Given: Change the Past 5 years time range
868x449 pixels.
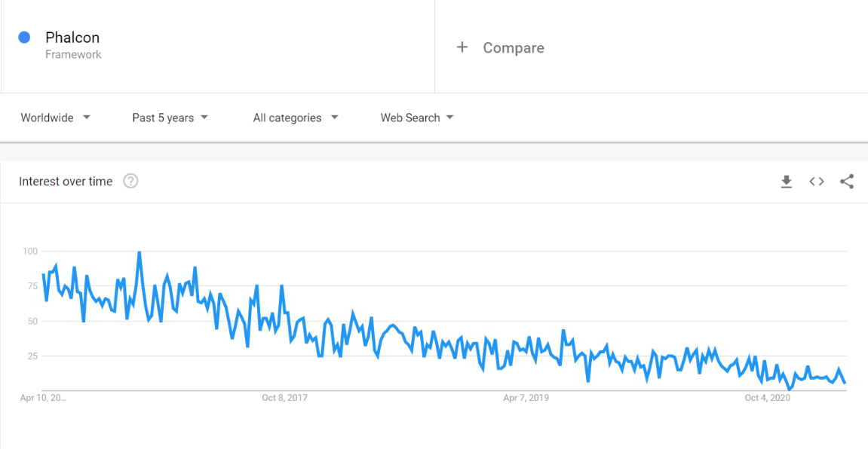Looking at the screenshot, I should coord(169,118).
